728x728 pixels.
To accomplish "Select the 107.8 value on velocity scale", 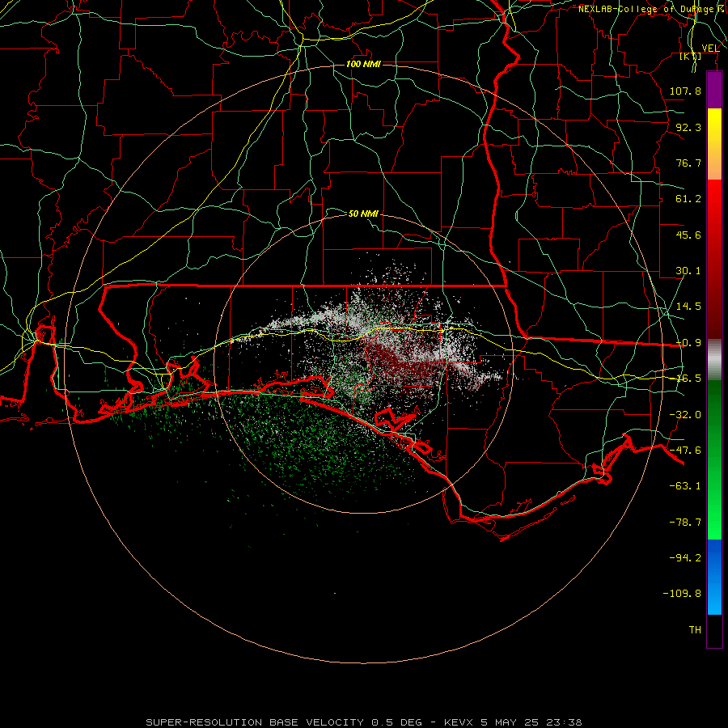I will point(685,91).
